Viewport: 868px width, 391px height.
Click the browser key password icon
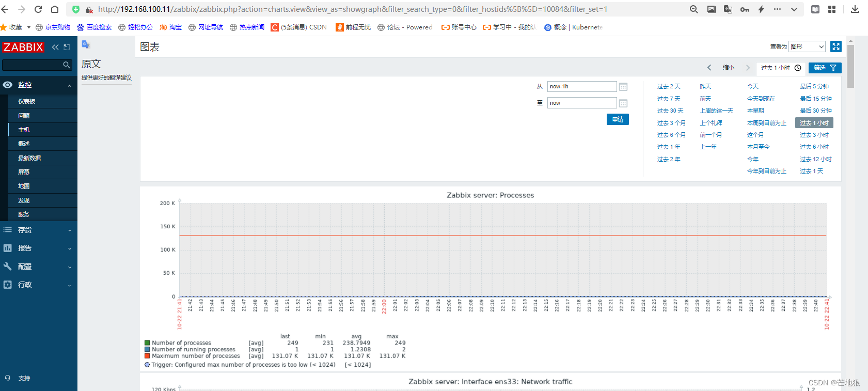745,9
